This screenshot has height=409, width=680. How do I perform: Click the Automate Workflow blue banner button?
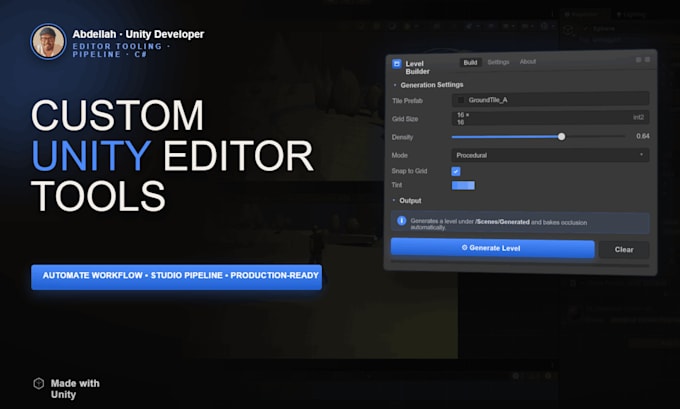coord(177,277)
